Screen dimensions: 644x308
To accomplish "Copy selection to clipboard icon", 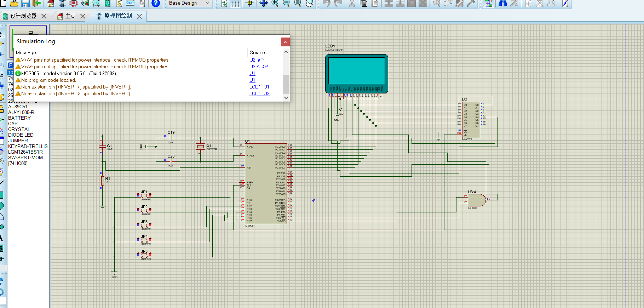I will pos(363,4).
